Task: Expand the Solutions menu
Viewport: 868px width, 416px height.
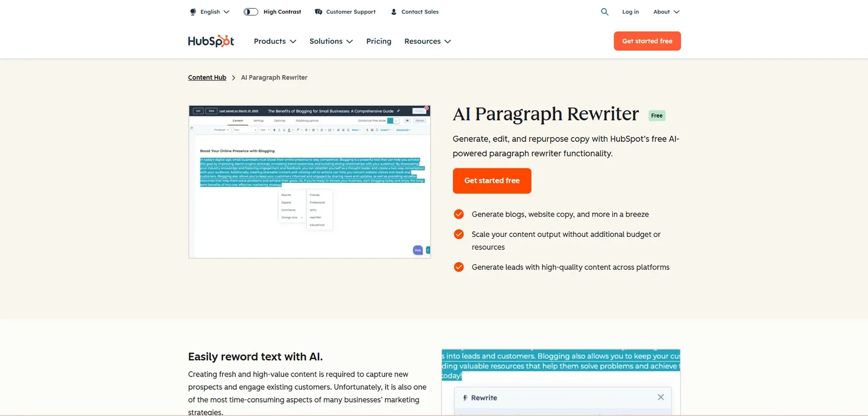Action: pos(331,41)
